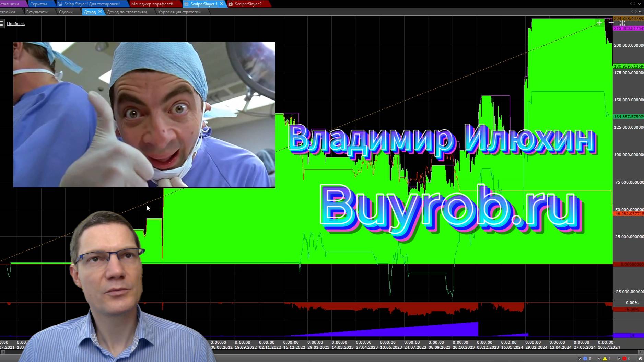Open the Корреляция стратегий tab
Viewport: 644px width, 362px height.
pyautogui.click(x=180, y=12)
